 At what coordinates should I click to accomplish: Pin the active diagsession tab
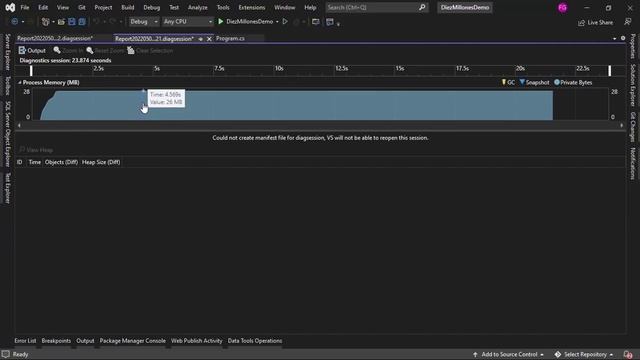[200, 39]
